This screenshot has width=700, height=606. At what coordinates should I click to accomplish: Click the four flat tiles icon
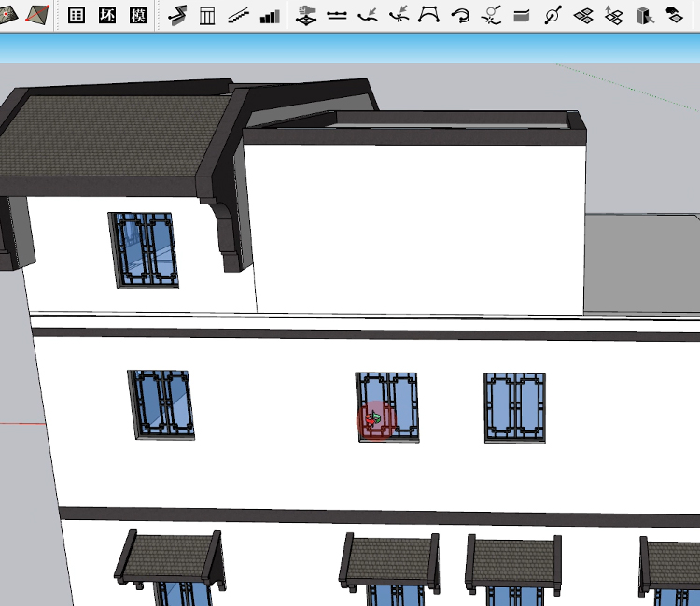(583, 16)
